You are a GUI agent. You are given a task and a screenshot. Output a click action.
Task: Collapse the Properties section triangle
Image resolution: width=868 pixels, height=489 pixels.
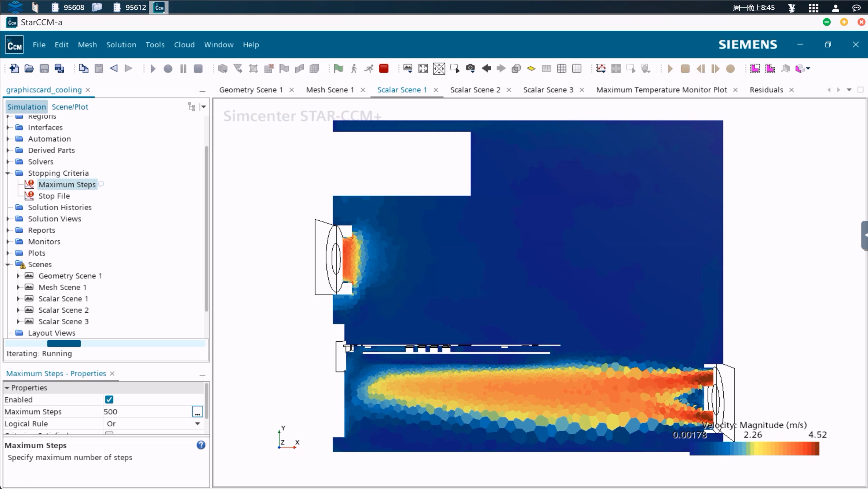(x=7, y=388)
